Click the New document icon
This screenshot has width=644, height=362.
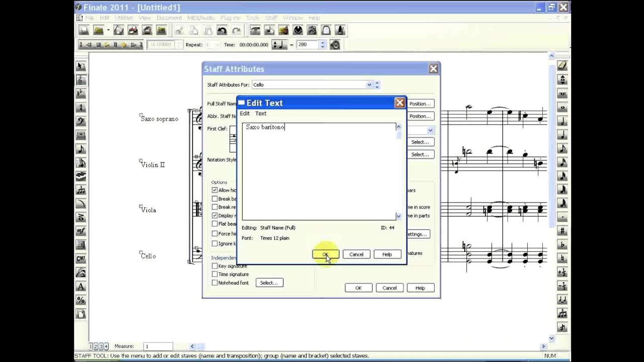[84, 31]
